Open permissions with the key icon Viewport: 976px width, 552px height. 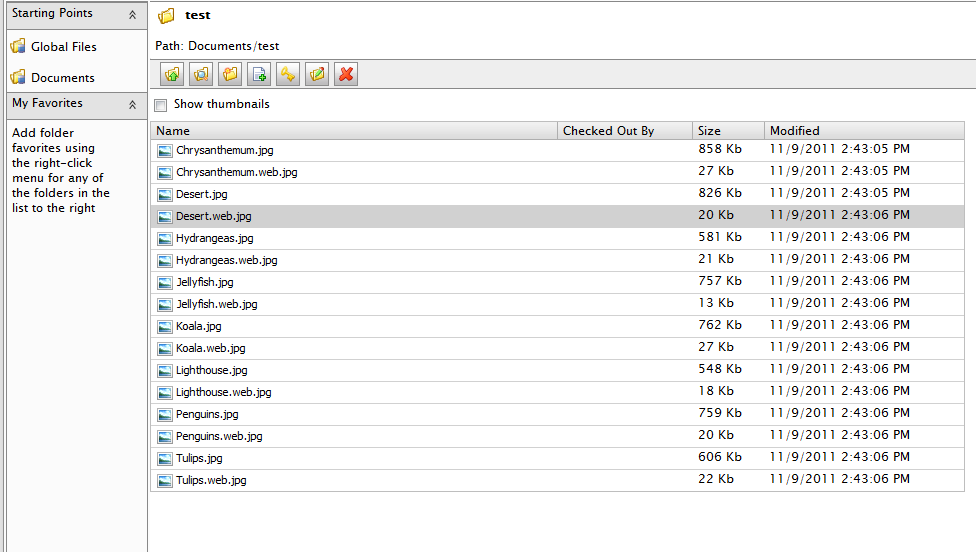coord(288,74)
